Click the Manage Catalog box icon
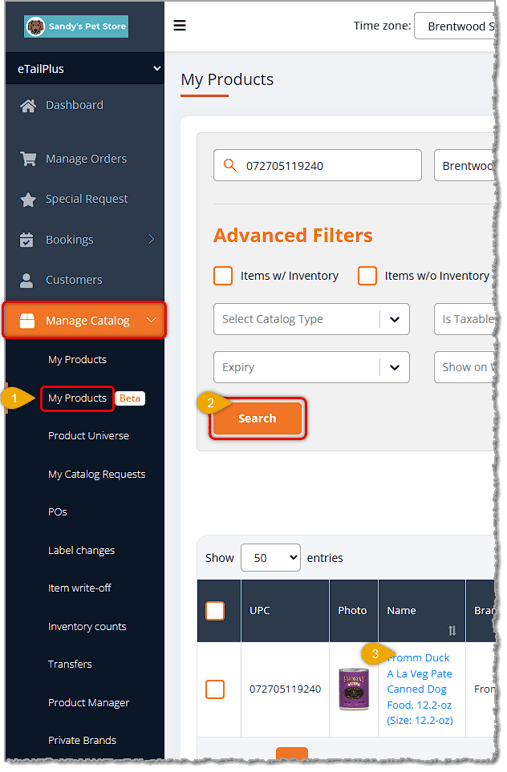This screenshot has width=507, height=772. [x=27, y=321]
